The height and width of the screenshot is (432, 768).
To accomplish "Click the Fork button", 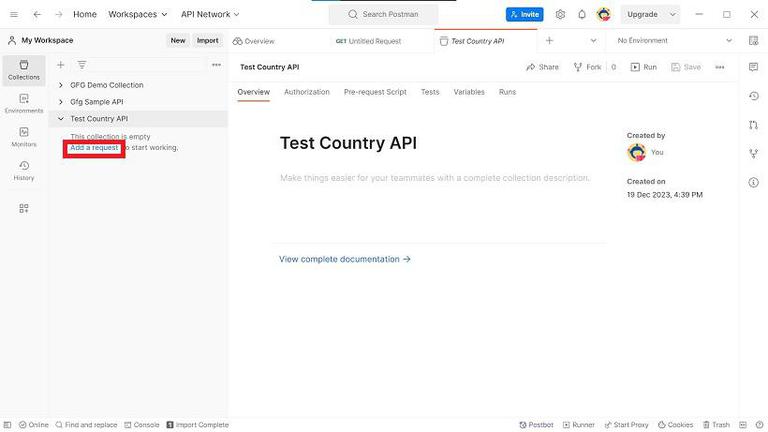I will (587, 67).
